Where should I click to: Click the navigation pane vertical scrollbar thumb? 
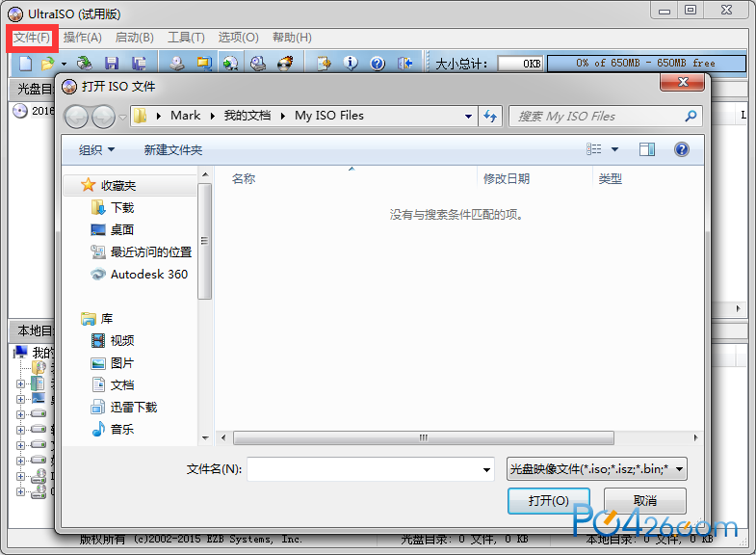(x=204, y=241)
